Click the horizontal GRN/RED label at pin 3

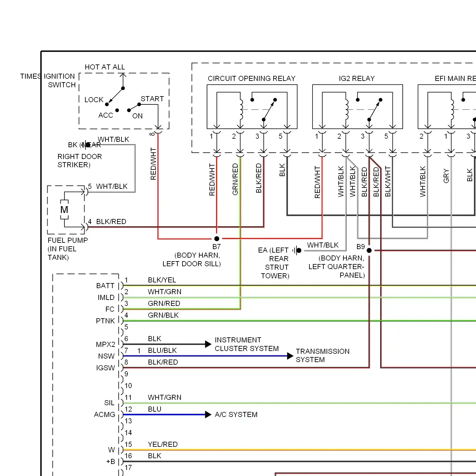164,303
